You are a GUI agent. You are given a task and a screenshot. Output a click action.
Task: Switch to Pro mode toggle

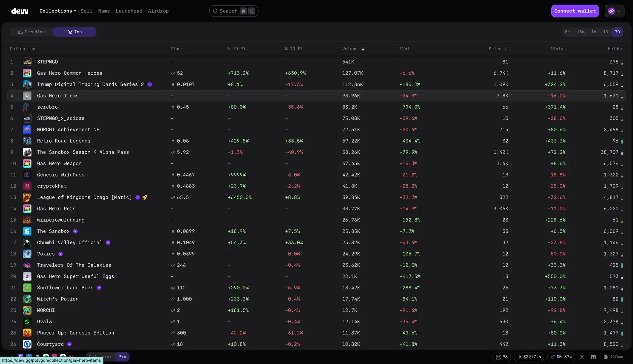122,357
